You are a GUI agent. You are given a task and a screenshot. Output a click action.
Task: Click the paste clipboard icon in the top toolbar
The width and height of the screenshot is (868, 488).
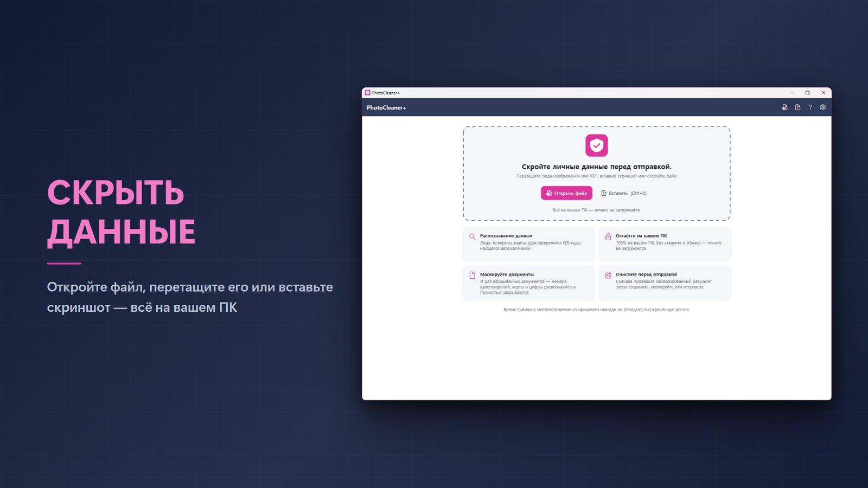coord(797,107)
